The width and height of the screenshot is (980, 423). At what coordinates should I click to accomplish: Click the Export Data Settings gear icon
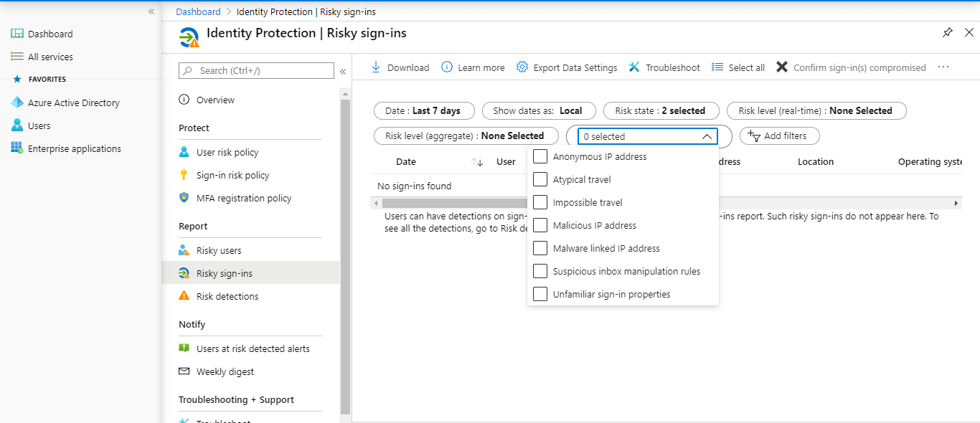tap(522, 67)
